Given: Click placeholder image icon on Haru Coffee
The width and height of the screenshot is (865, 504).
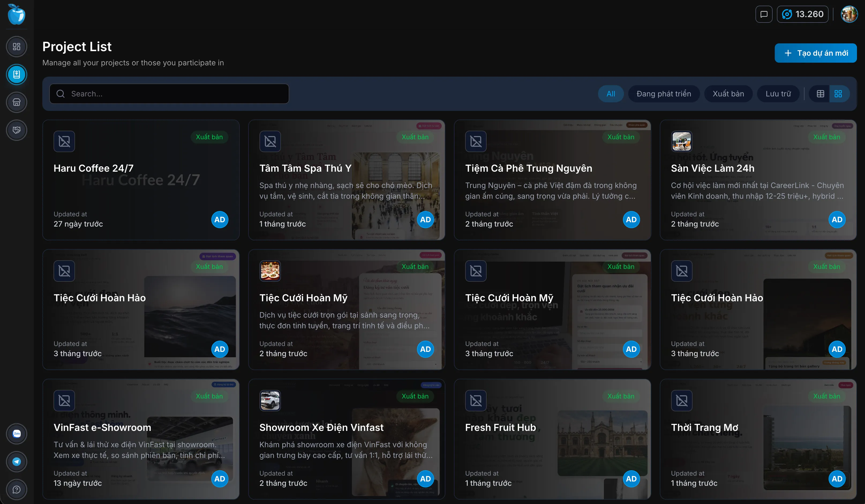Looking at the screenshot, I should click(64, 141).
